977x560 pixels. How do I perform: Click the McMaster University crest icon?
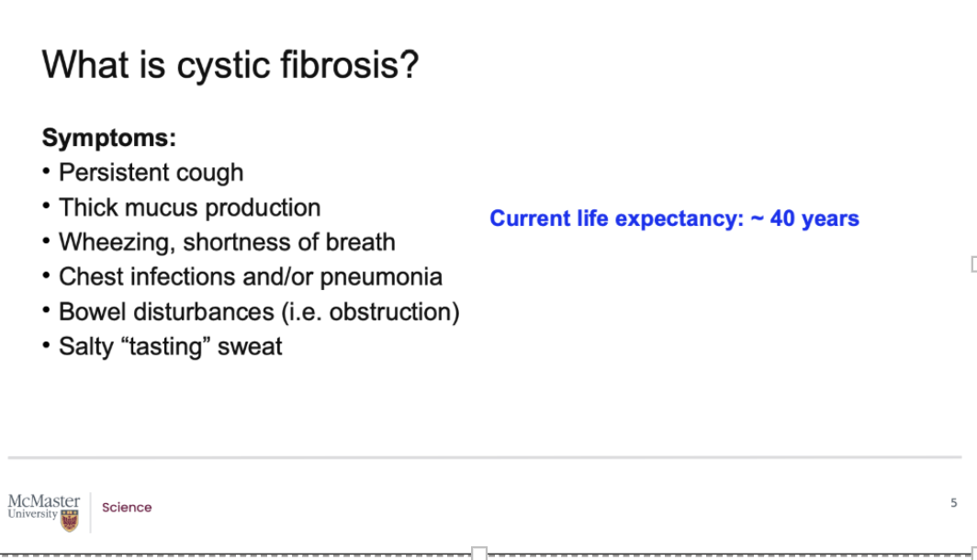(x=69, y=521)
